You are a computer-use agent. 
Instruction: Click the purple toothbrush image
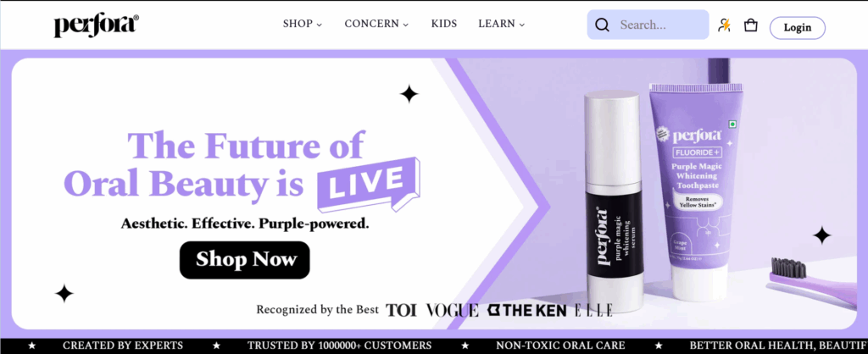pyautogui.click(x=816, y=281)
